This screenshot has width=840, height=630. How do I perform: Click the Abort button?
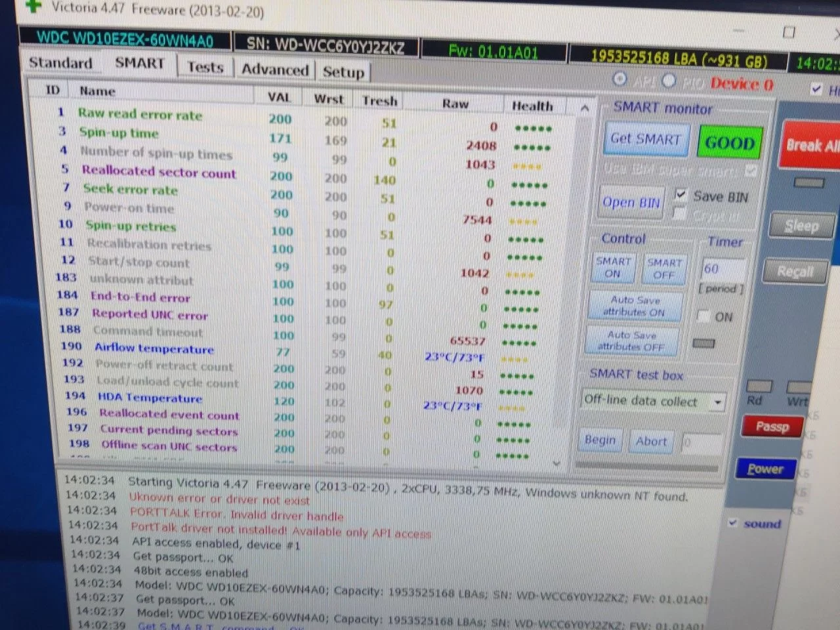(x=650, y=442)
